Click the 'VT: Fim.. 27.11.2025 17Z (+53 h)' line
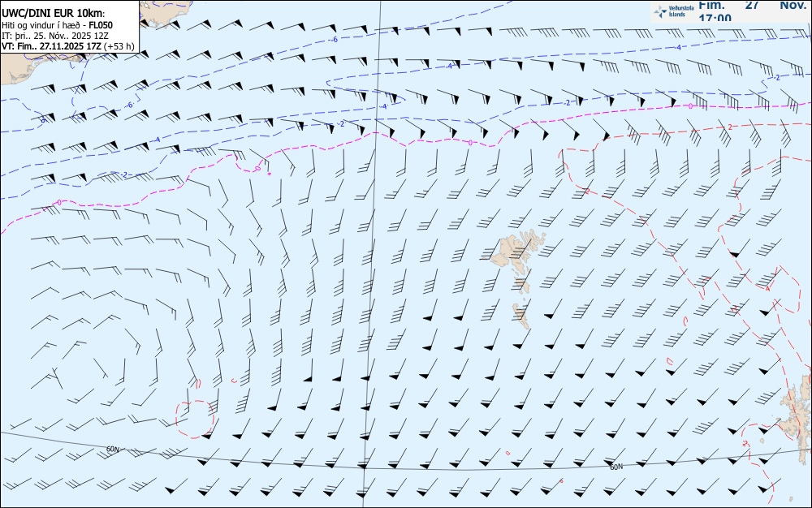 pyautogui.click(x=68, y=46)
